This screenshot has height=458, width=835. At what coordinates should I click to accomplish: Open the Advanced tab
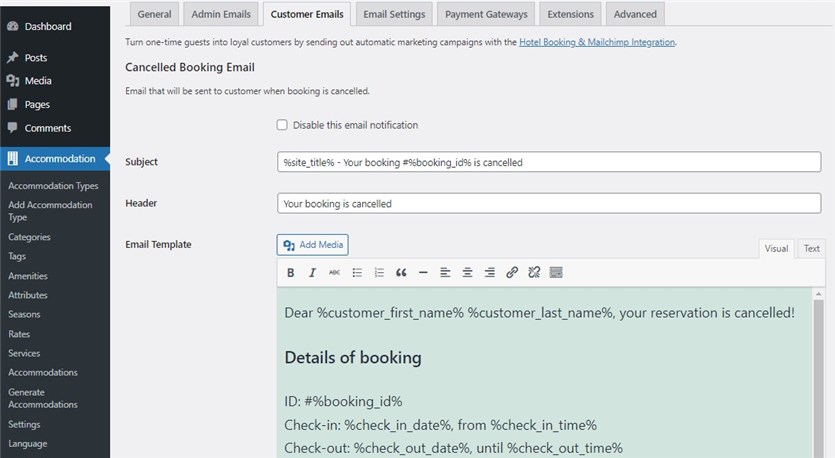click(x=635, y=14)
